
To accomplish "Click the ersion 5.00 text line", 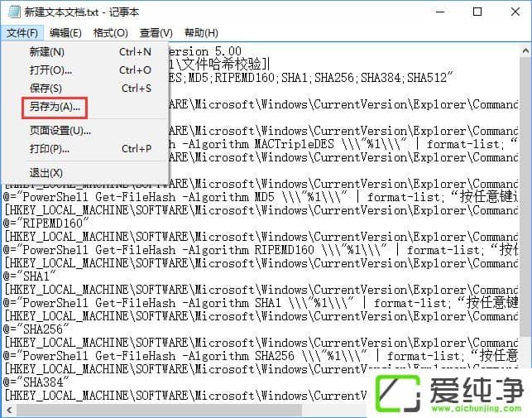I will 205,51.
